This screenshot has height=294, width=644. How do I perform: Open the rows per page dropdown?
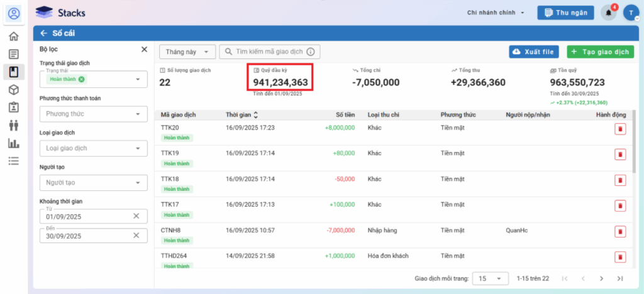491,278
